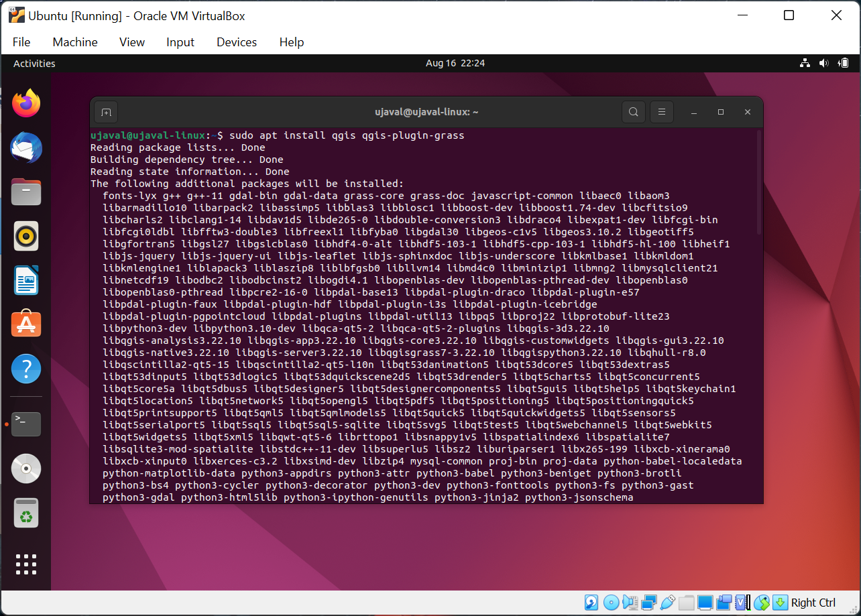This screenshot has width=861, height=616.
Task: Click the Right Ctrl host key label
Action: tap(813, 603)
